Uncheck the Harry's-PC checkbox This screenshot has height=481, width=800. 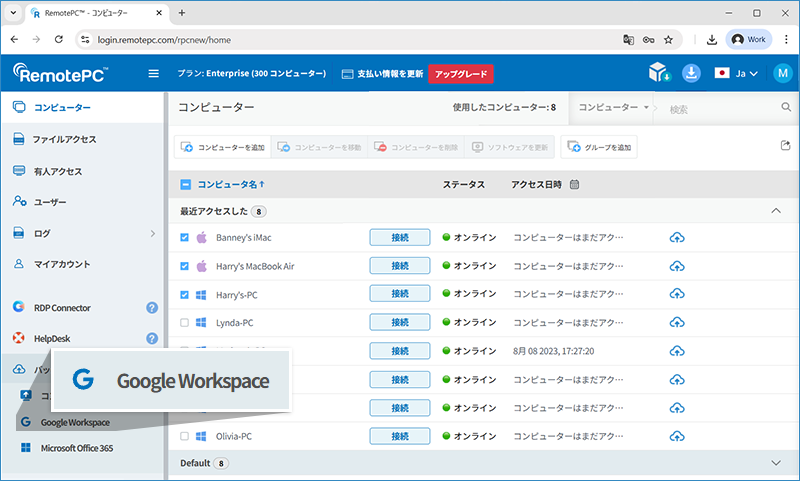[185, 295]
